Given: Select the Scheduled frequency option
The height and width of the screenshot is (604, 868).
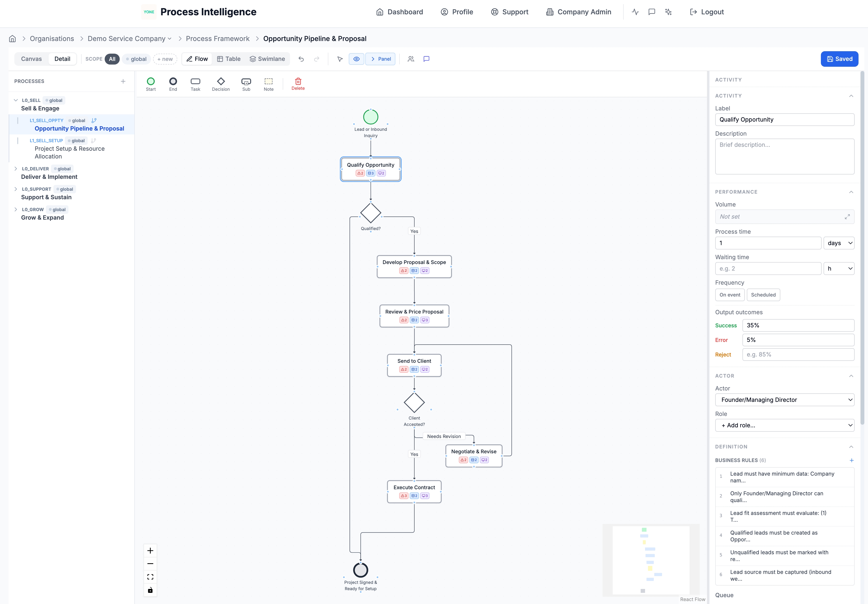Looking at the screenshot, I should [763, 295].
